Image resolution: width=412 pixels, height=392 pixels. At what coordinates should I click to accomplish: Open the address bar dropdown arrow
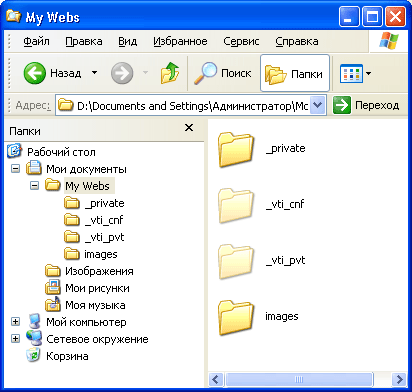pyautogui.click(x=318, y=105)
